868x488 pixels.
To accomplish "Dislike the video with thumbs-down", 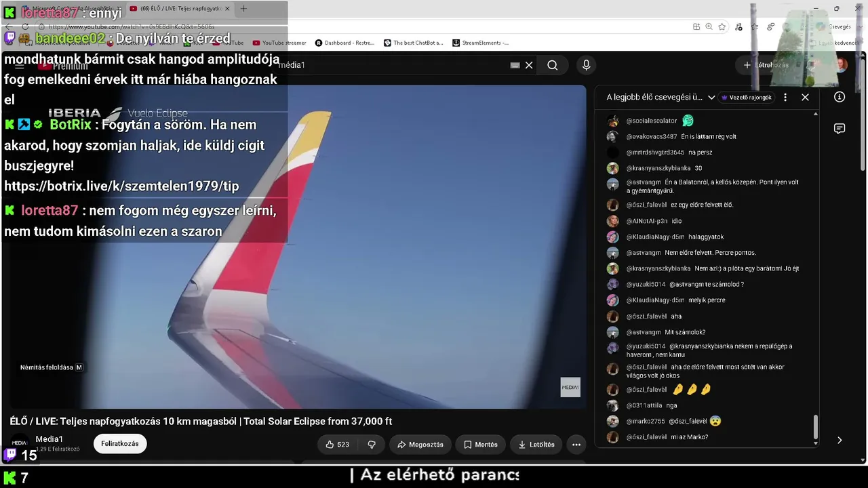I will pyautogui.click(x=372, y=445).
